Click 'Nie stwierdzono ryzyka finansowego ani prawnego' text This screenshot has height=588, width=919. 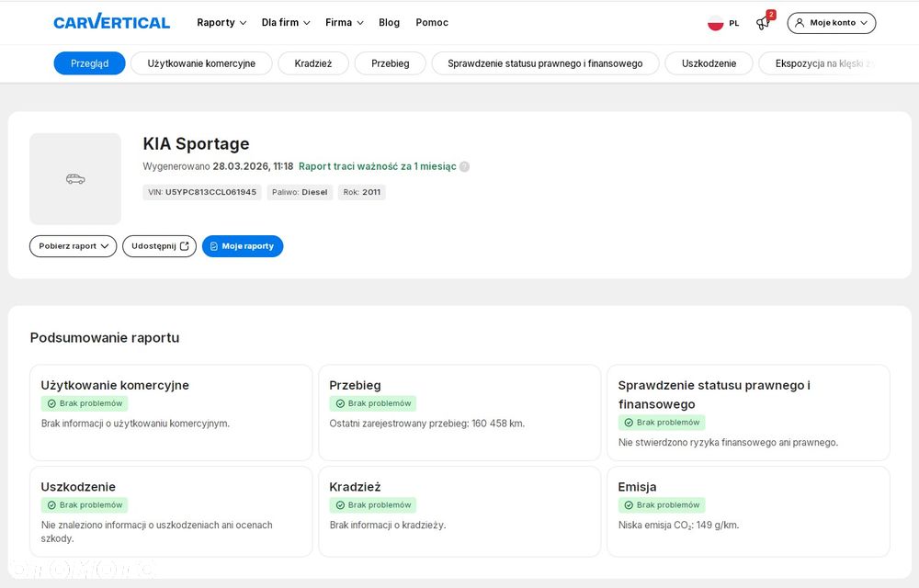728,443
